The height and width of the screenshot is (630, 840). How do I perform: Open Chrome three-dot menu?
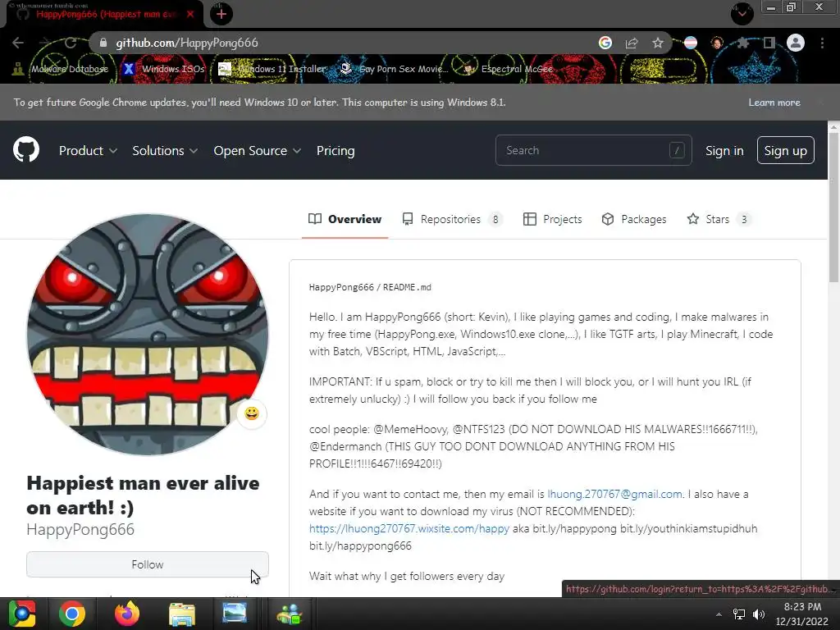click(822, 43)
